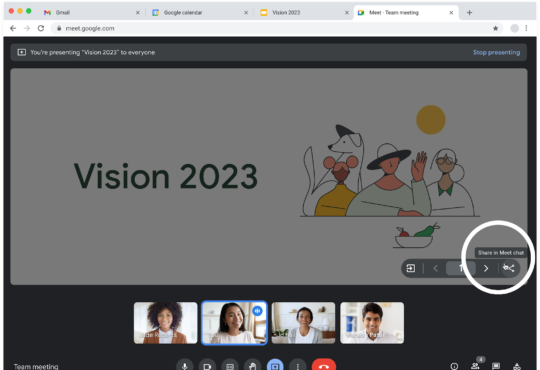The image size is (540, 370).
Task: Go to the next slide arrow
Action: (486, 268)
